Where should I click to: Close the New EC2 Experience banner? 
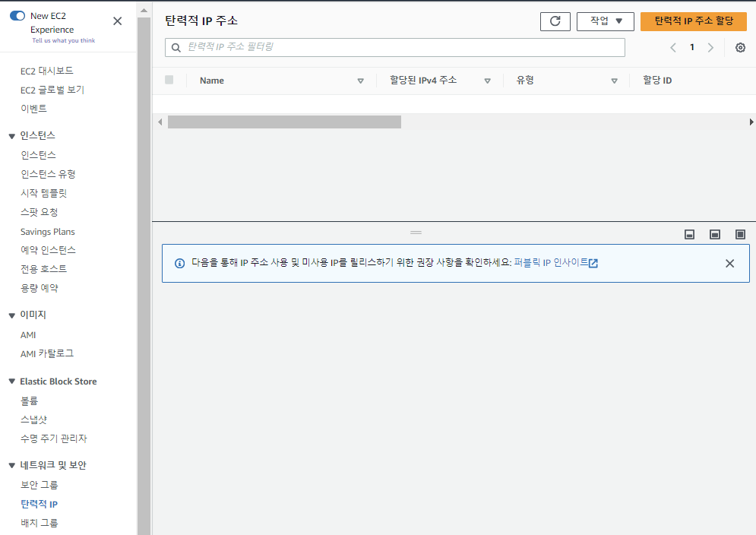(117, 21)
